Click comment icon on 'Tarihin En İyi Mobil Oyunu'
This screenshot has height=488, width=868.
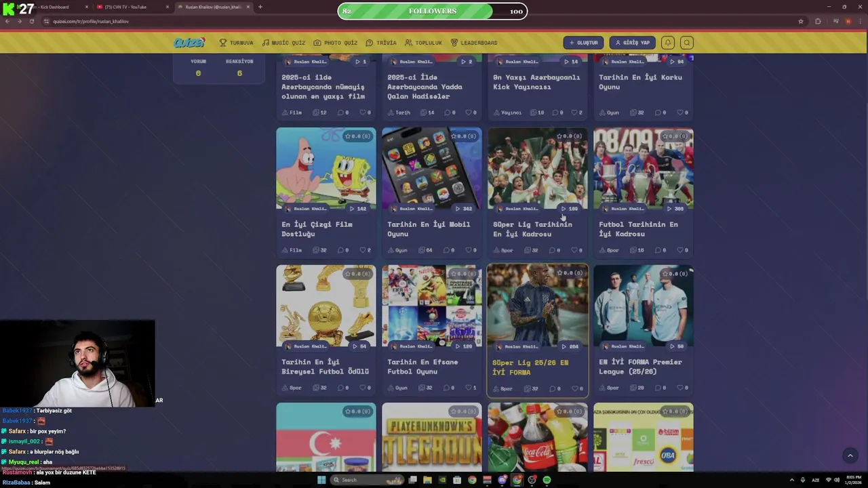[x=448, y=250]
